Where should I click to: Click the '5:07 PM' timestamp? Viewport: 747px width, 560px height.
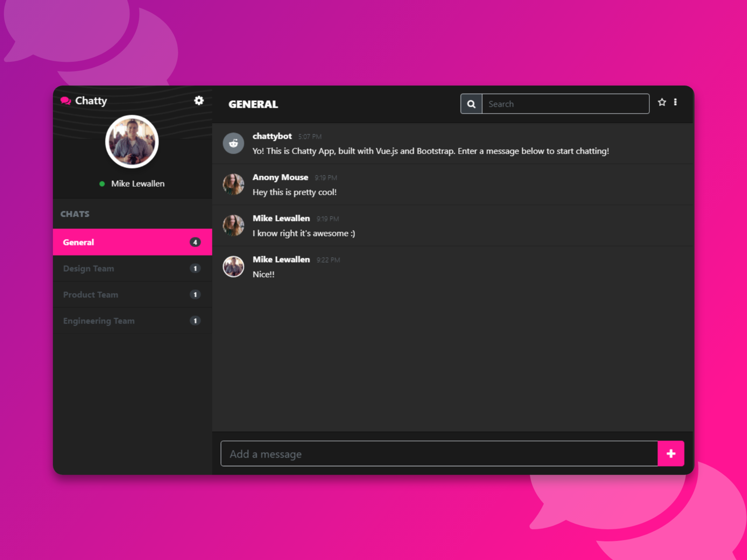(x=310, y=137)
